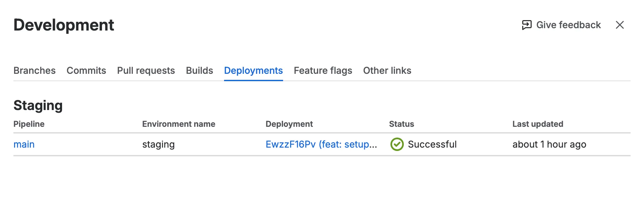
Task: Switch to the Commits tab
Action: point(86,70)
